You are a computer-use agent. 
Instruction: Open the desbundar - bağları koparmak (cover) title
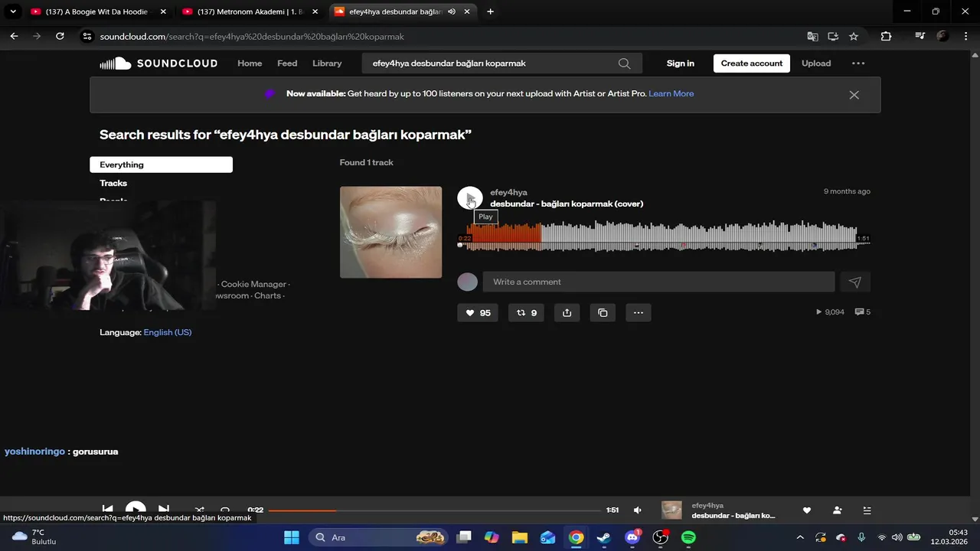(567, 204)
